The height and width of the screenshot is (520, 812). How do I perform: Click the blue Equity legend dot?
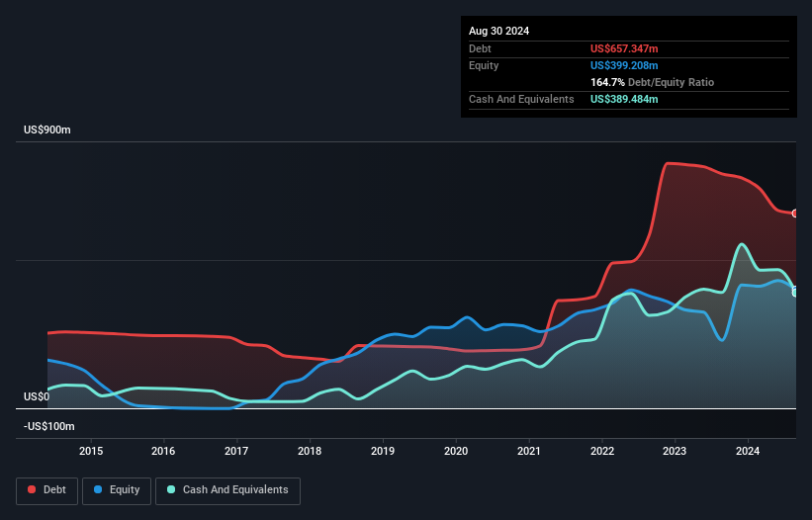click(98, 489)
